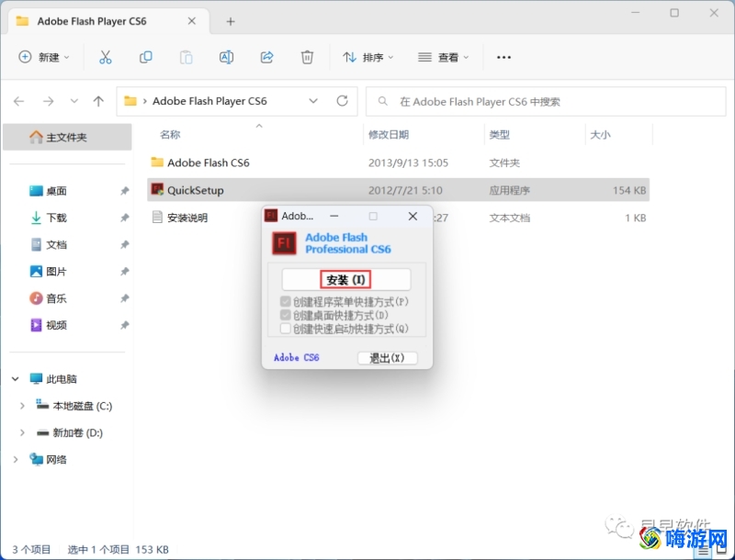The height and width of the screenshot is (560, 735).
Task: Click the Copy icon in toolbar
Action: pos(146,57)
